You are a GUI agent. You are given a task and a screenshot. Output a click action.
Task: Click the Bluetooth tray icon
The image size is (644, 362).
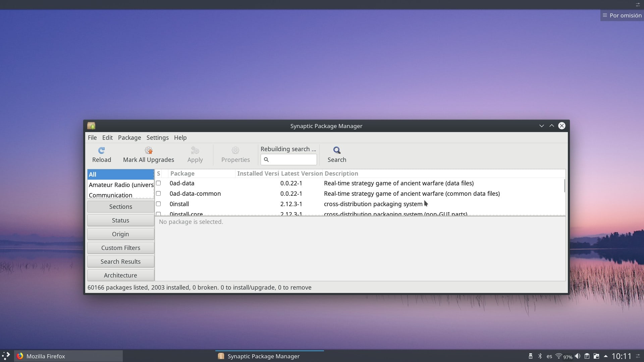tap(540, 356)
